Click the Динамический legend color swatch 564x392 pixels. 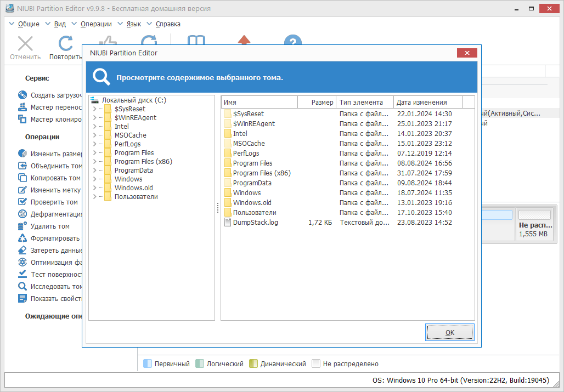tap(253, 363)
